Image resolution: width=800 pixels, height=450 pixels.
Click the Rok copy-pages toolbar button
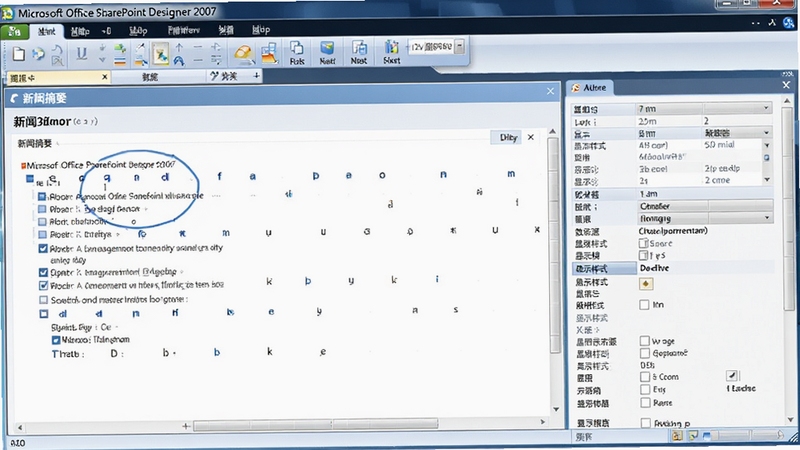pos(297,53)
